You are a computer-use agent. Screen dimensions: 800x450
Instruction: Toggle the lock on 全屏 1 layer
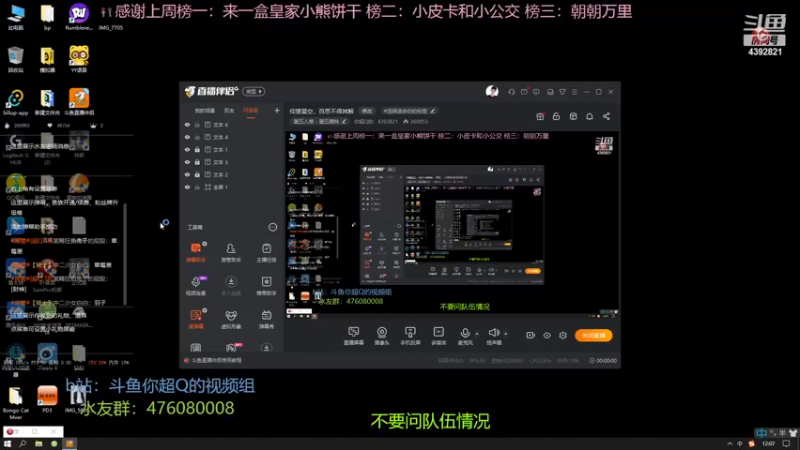(x=197, y=187)
